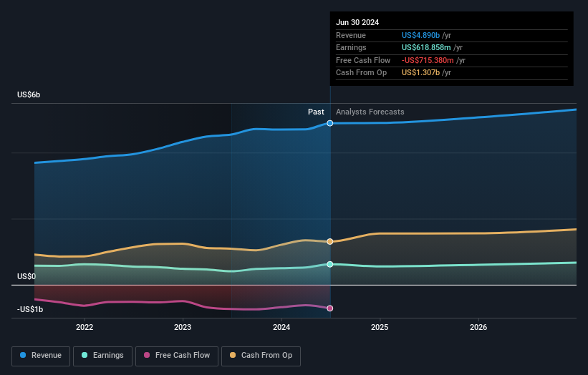
Task: Toggle the Earnings legend button
Action: 102,356
